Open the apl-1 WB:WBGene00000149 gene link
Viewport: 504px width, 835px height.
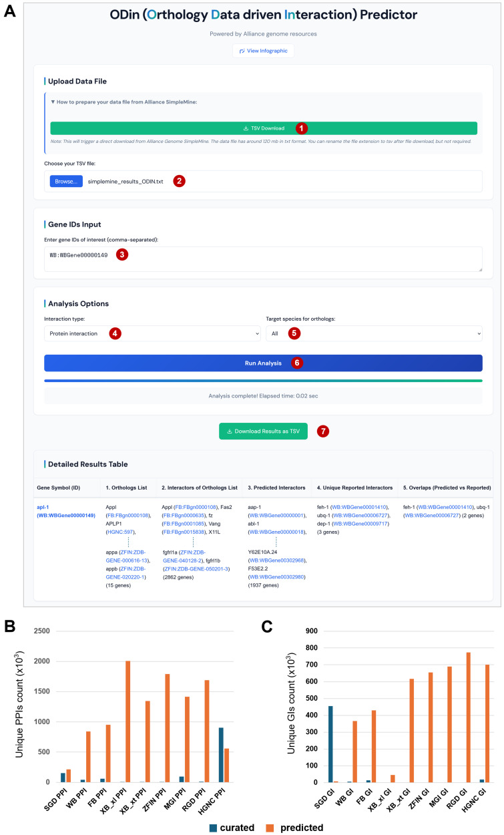[66, 510]
